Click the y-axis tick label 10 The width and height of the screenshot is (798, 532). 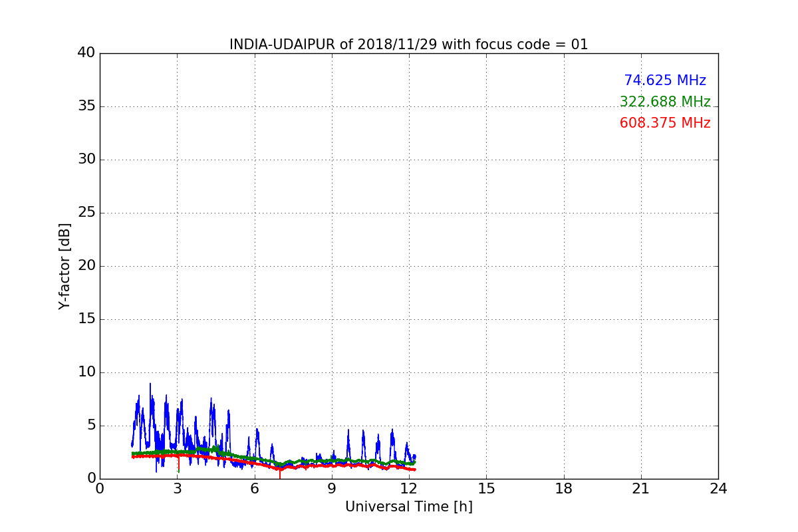[x=86, y=372]
